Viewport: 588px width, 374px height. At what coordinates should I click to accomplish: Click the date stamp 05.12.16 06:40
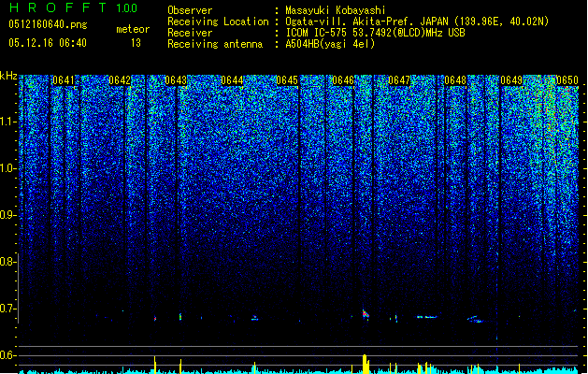(x=48, y=43)
